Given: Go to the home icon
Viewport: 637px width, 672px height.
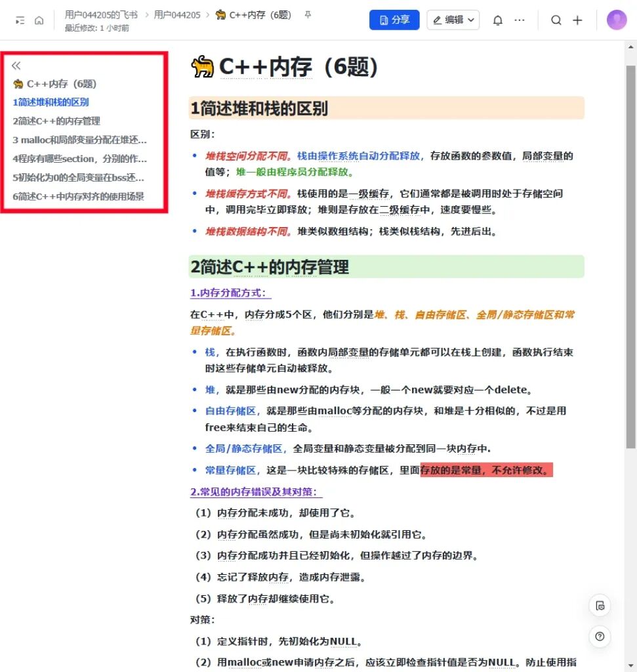Looking at the screenshot, I should [x=39, y=20].
